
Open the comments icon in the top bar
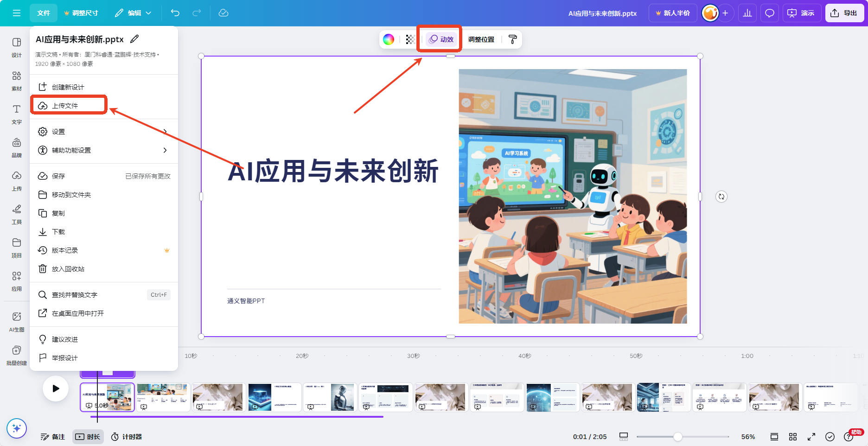click(x=769, y=13)
